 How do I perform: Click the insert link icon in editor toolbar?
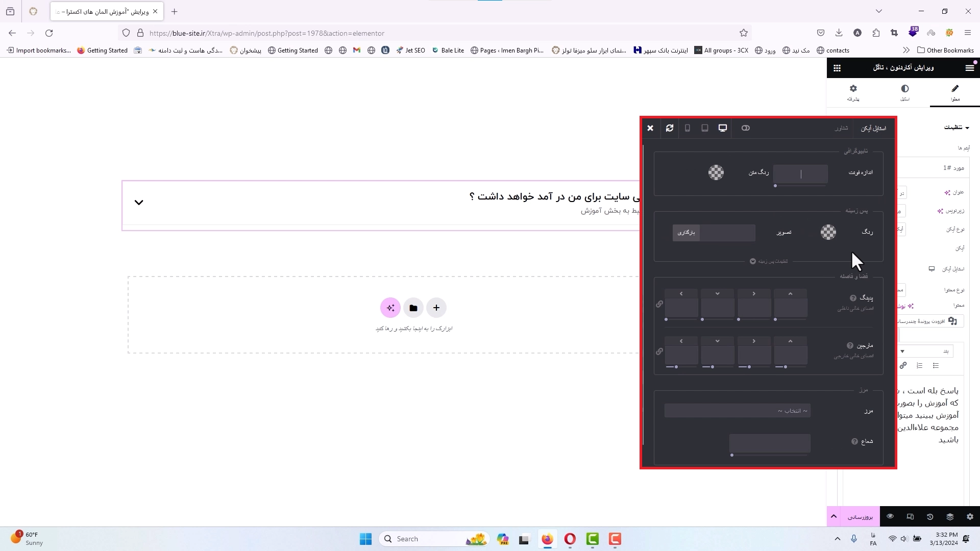(903, 365)
